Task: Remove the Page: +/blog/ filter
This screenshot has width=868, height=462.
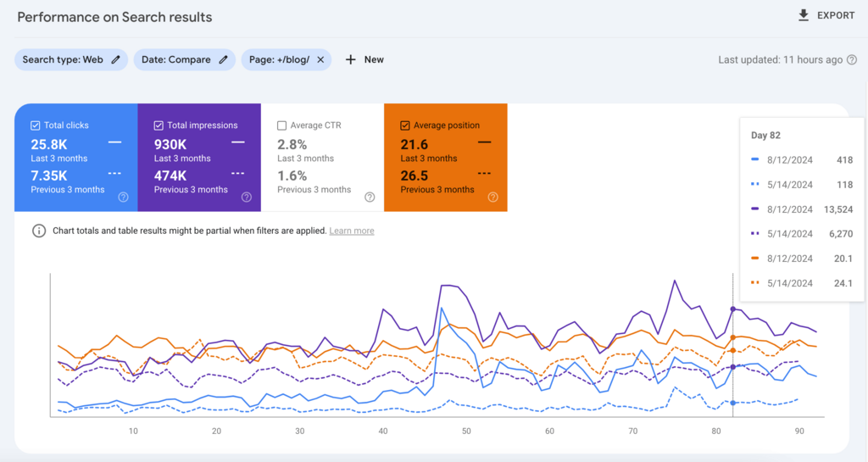Action: point(320,59)
